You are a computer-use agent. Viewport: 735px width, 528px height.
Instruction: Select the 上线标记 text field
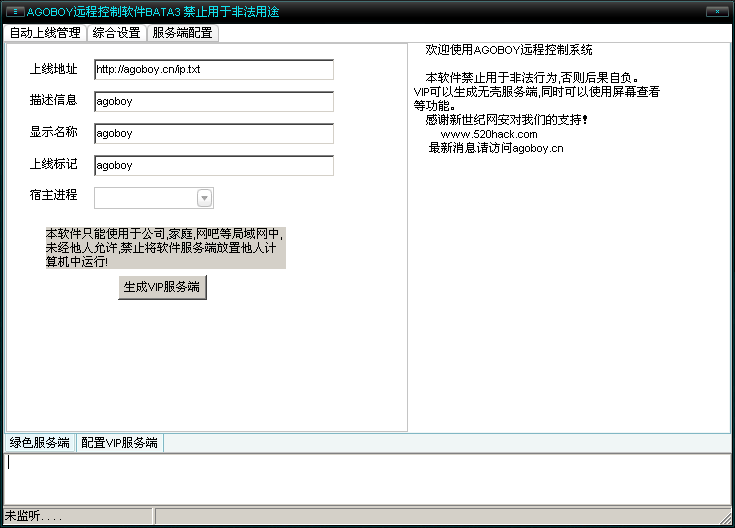click(213, 165)
